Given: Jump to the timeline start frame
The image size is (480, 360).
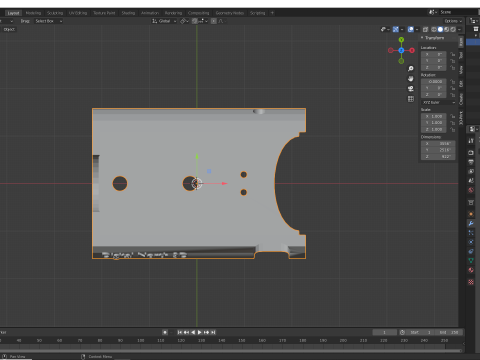Looking at the screenshot, I should [x=180, y=332].
